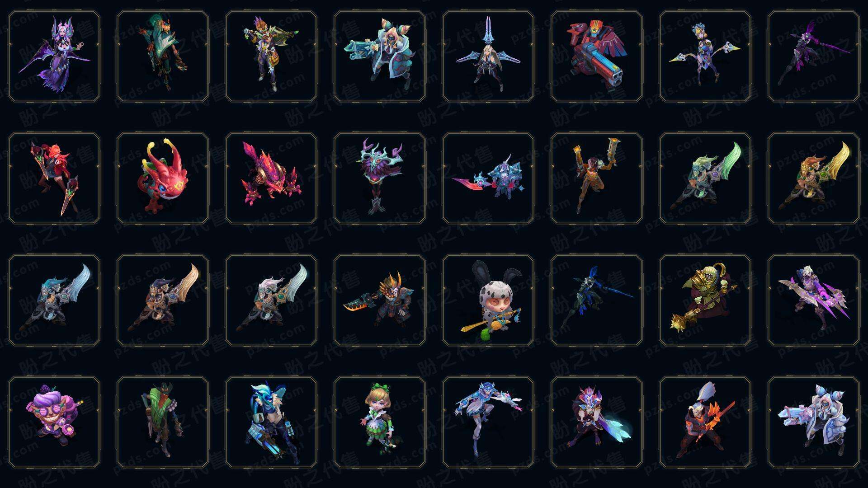This screenshot has width=868, height=488.
Task: Click the purple-haired character with pink sunglasses
Action: point(54,422)
